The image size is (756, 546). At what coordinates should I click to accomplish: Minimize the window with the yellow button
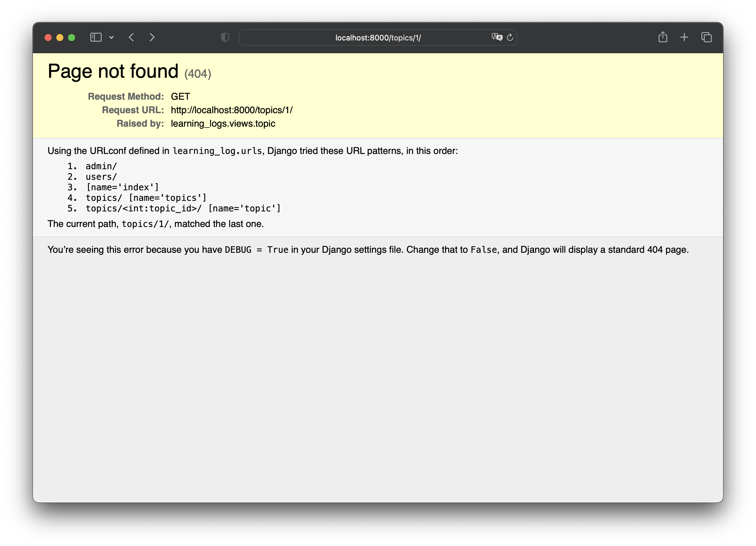pyautogui.click(x=60, y=38)
